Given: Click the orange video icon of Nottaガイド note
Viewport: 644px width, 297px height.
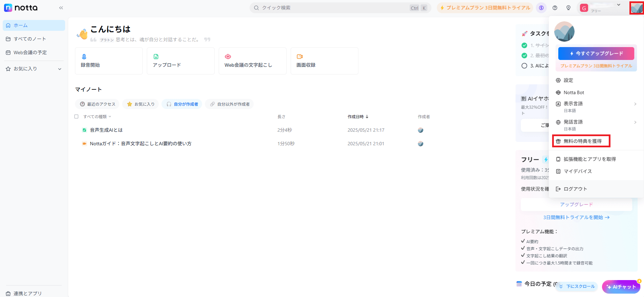Looking at the screenshot, I should [84, 144].
